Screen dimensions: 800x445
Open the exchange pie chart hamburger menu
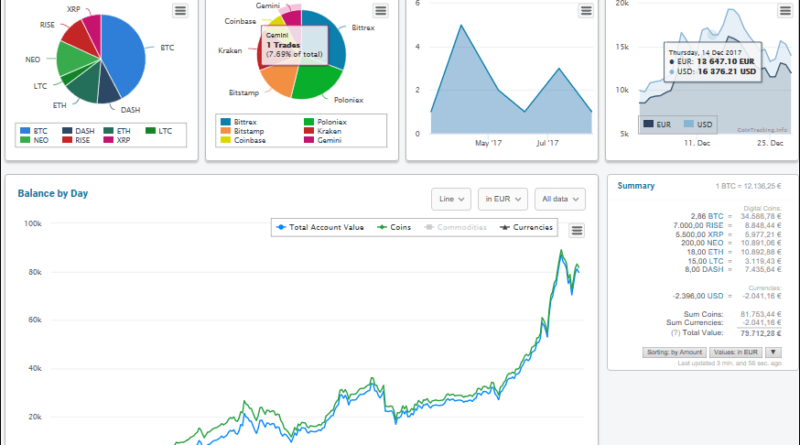(x=381, y=11)
